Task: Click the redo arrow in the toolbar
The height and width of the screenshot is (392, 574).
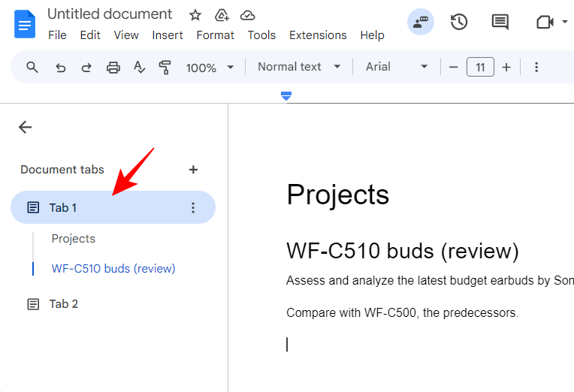Action: [x=86, y=68]
